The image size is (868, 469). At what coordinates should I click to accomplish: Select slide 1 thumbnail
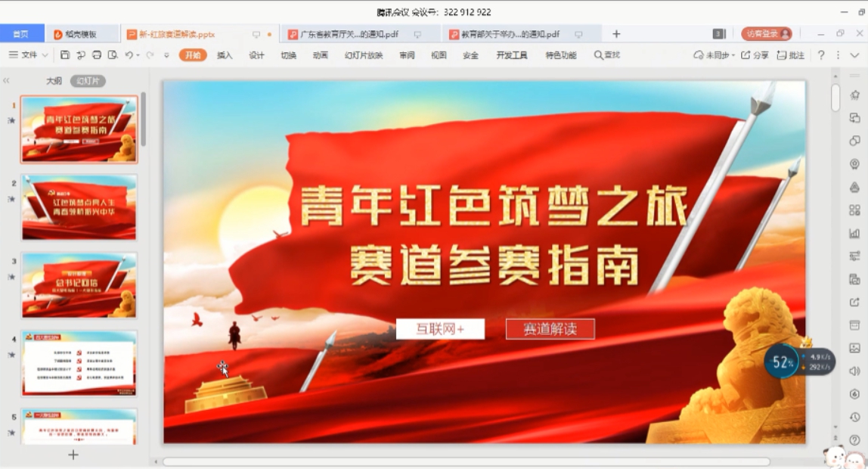79,129
